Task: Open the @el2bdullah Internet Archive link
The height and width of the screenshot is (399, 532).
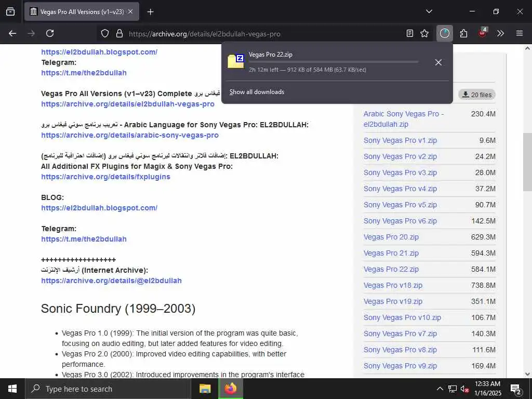Action: [111, 281]
